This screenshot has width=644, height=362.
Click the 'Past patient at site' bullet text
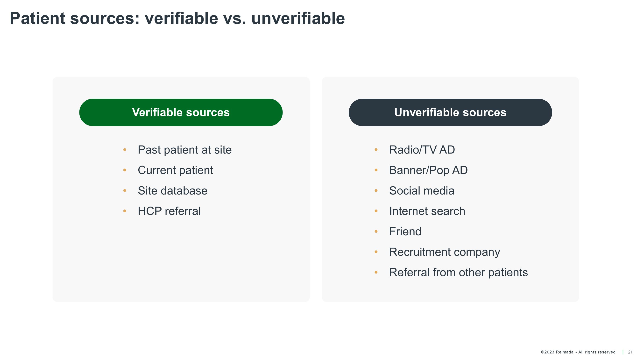pos(184,150)
